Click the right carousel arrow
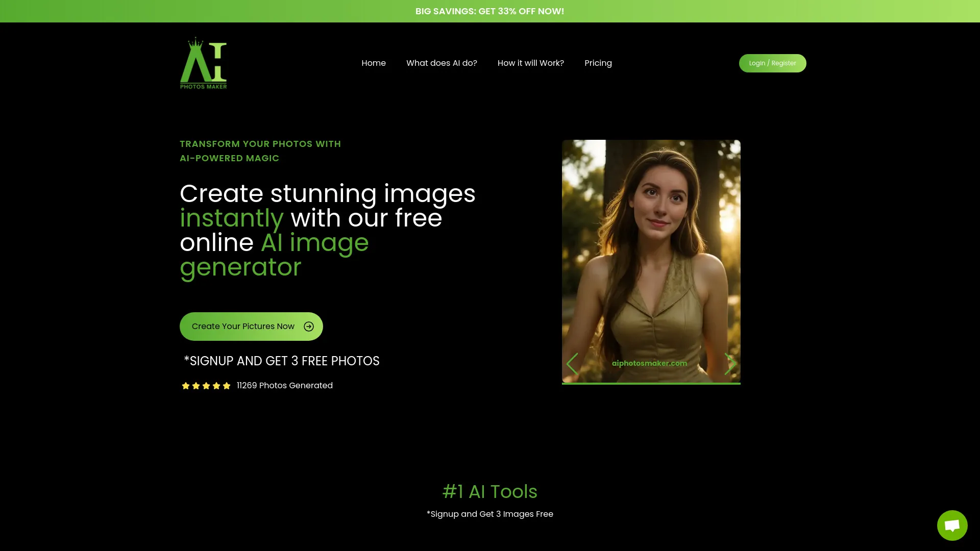Viewport: 980px width, 551px height. tap(730, 363)
